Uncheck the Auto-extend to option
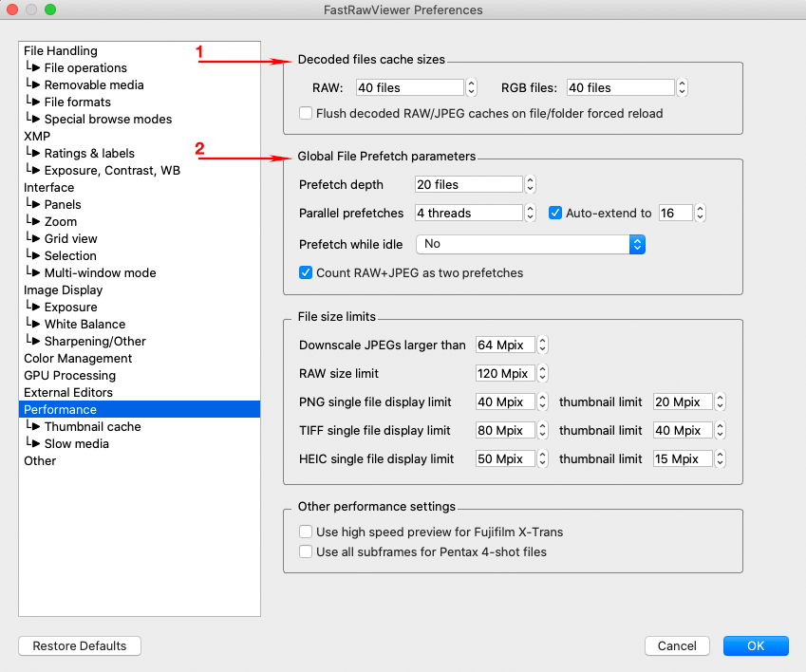 coord(556,214)
